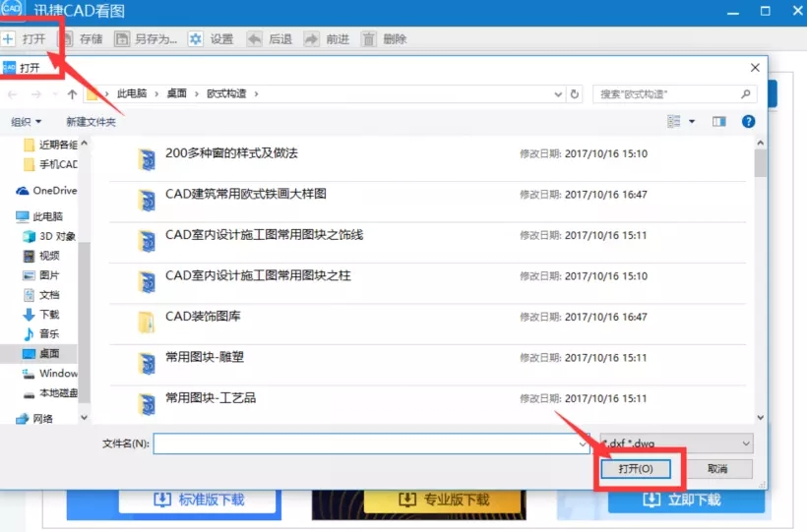Viewport: 807px width, 532px height.
Task: Open Settings (设置) gear in toolbar
Action: coord(196,39)
